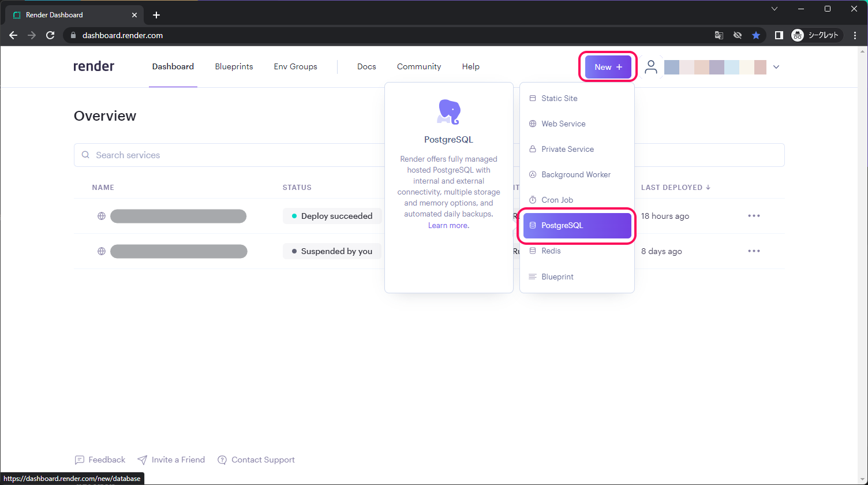868x485 pixels.
Task: Click the Invite a Friend link
Action: tap(171, 460)
